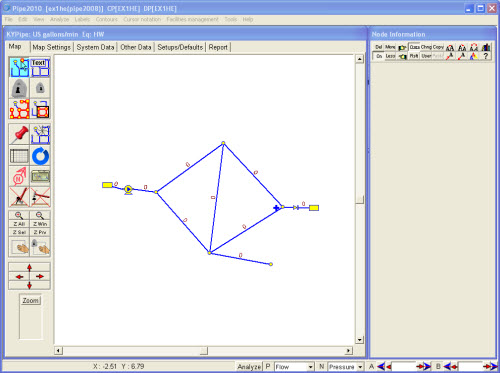500x373 pixels.
Task: Click the pump symbol on the map
Action: pyautogui.click(x=128, y=190)
